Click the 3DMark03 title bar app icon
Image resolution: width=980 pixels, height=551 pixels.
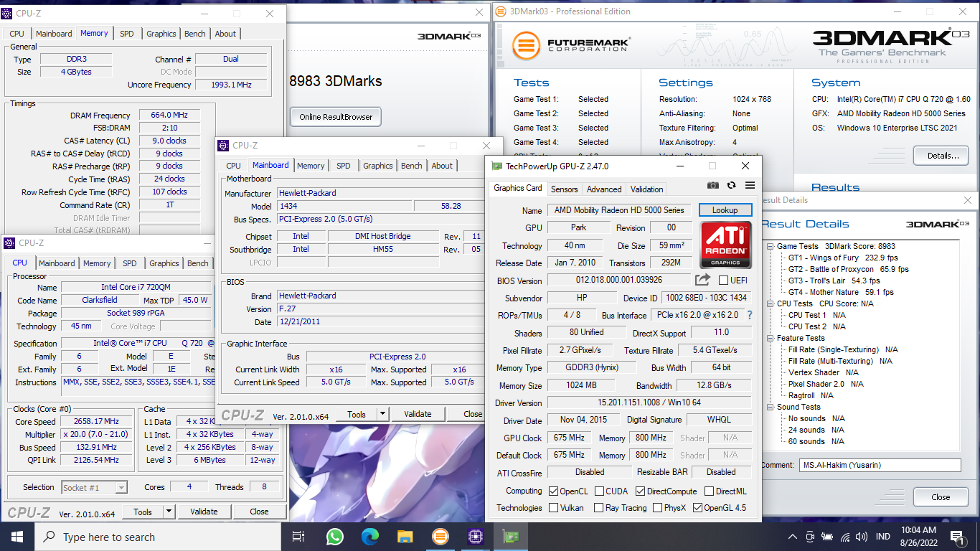(x=499, y=11)
